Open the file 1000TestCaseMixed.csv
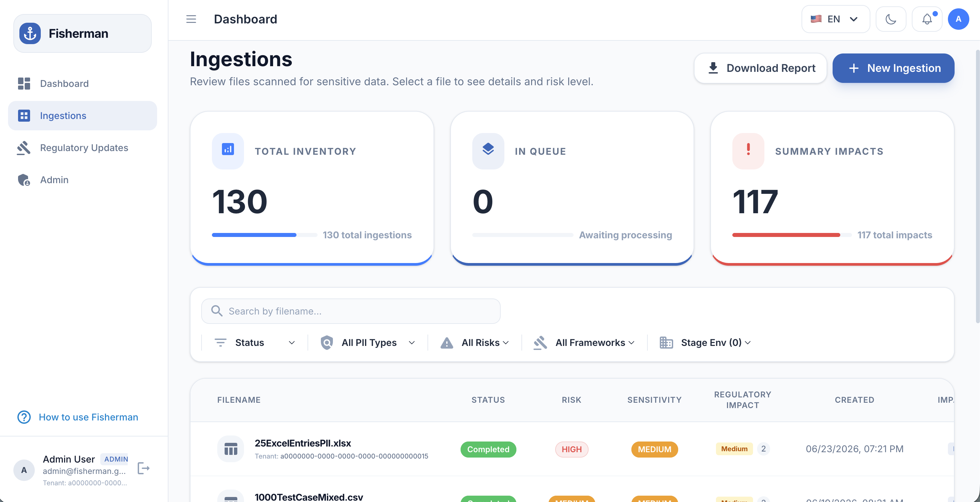Screen dimensions: 980x502 309,497
